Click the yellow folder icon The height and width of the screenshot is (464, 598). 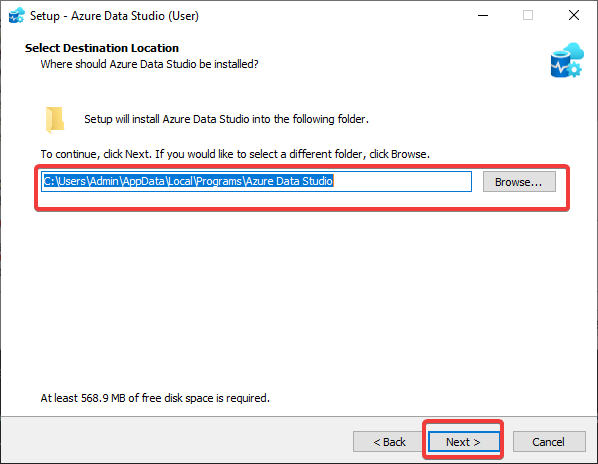tap(55, 120)
